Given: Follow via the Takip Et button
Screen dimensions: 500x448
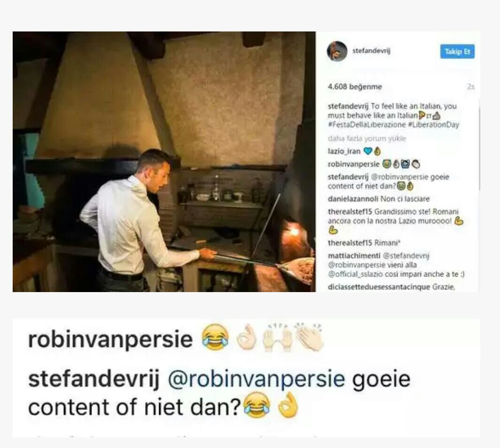Looking at the screenshot, I should point(457,52).
